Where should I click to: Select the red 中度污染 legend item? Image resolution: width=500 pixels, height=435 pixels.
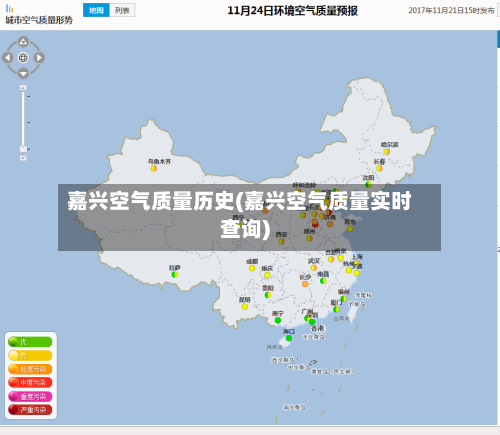click(30, 383)
